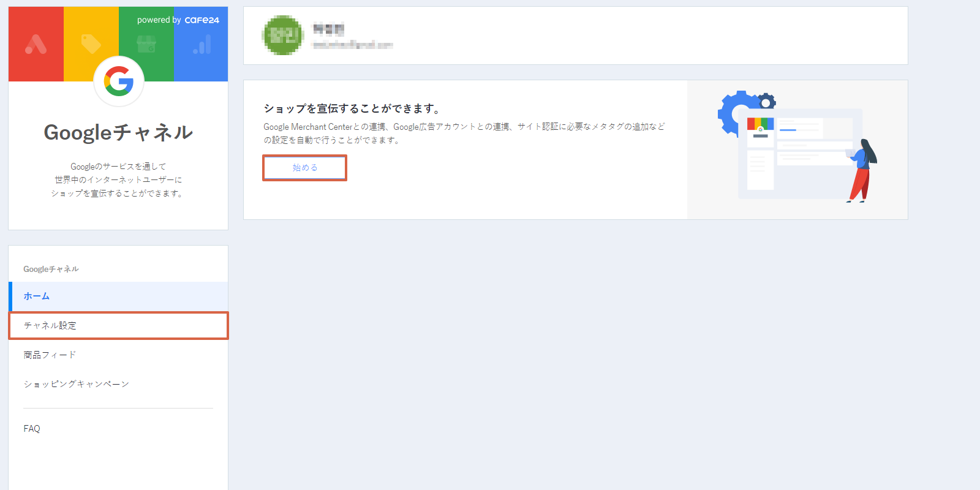Image resolution: width=980 pixels, height=490 pixels.
Task: Click the large Googleチャネル title
Action: (118, 132)
